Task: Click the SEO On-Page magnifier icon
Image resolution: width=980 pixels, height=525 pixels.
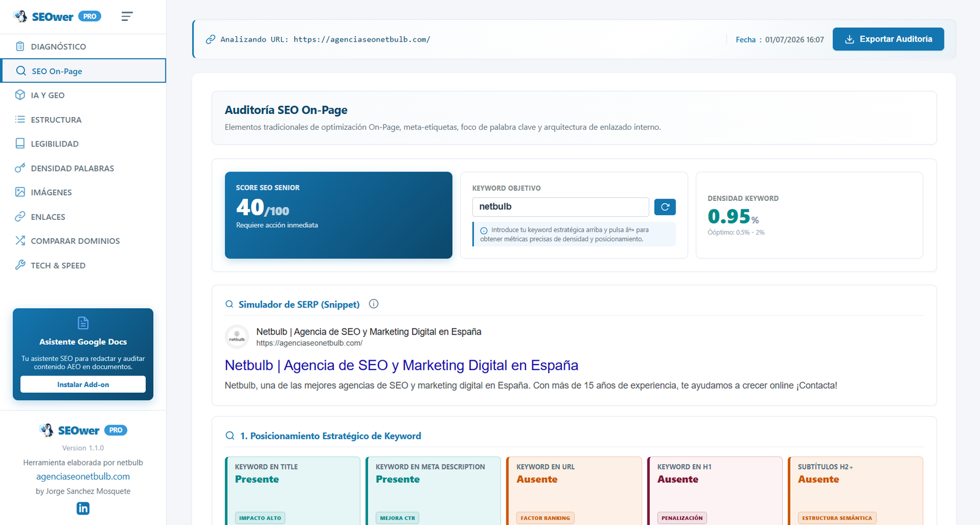Action: [x=21, y=70]
